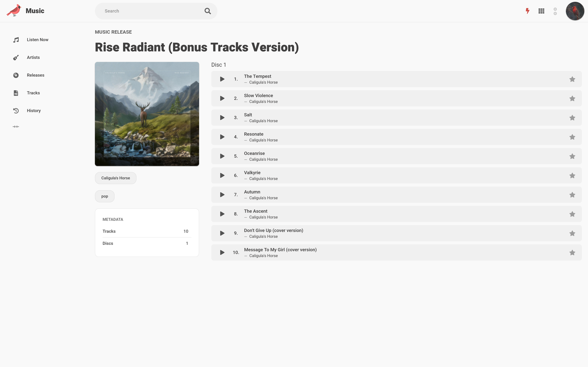Click the search magnifier icon
Screen dimensions: 588x367
[207, 11]
